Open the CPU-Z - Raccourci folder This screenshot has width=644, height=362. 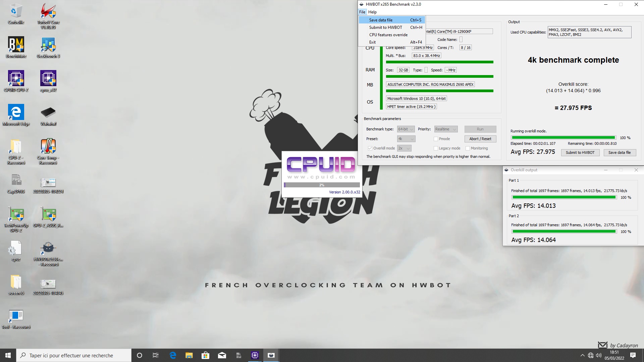click(x=16, y=152)
